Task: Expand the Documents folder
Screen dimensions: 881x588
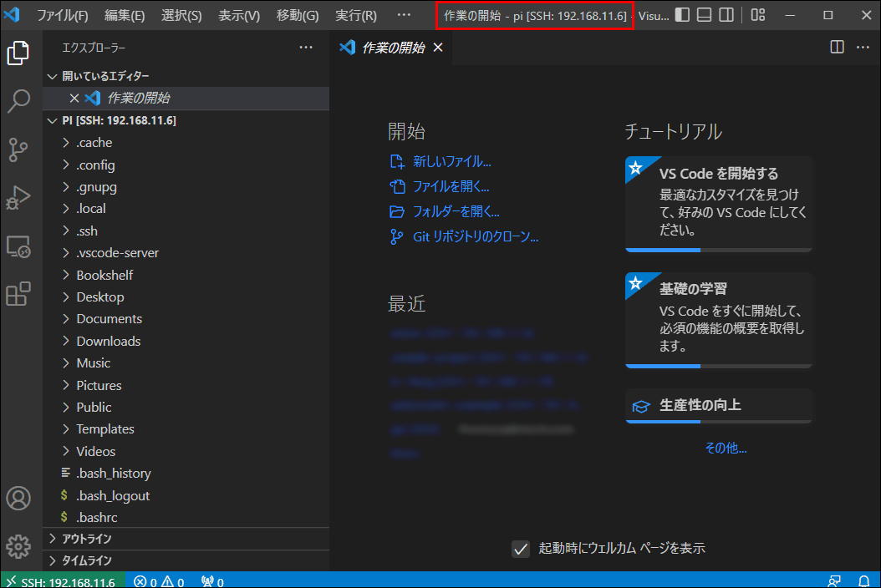Action: 186,319
